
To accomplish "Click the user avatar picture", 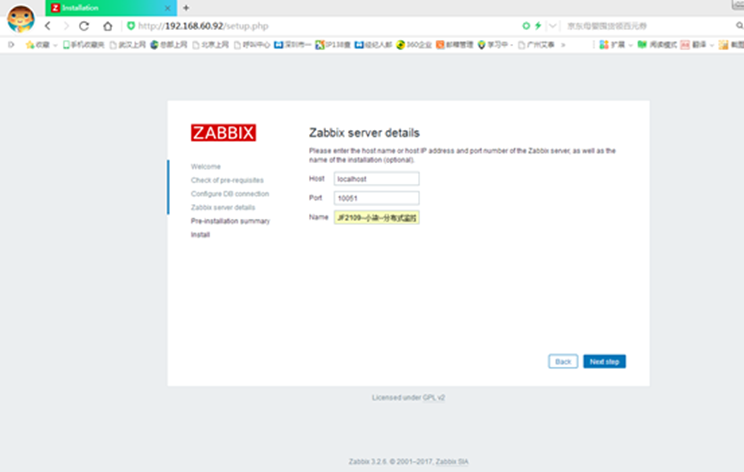I will (21, 18).
